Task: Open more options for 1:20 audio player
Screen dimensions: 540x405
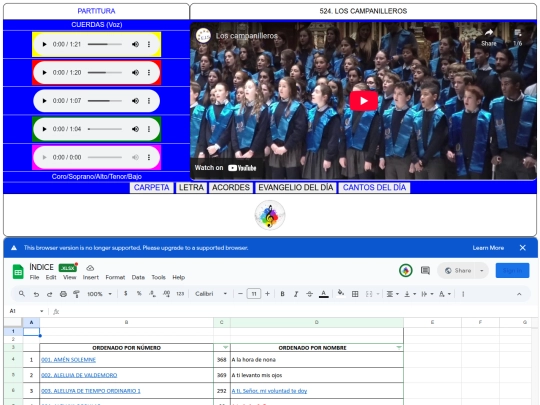Action: point(149,72)
